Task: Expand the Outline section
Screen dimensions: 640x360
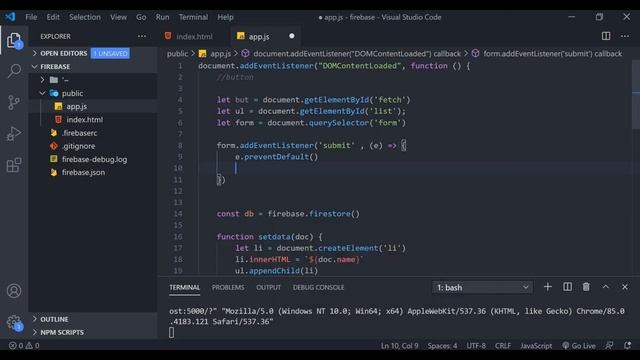Action: click(93, 319)
